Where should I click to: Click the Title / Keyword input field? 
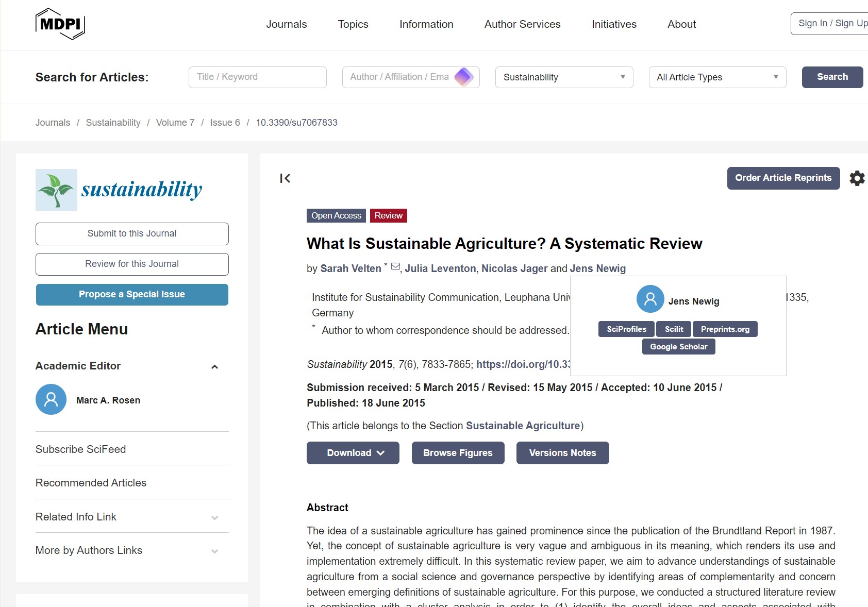pos(257,77)
